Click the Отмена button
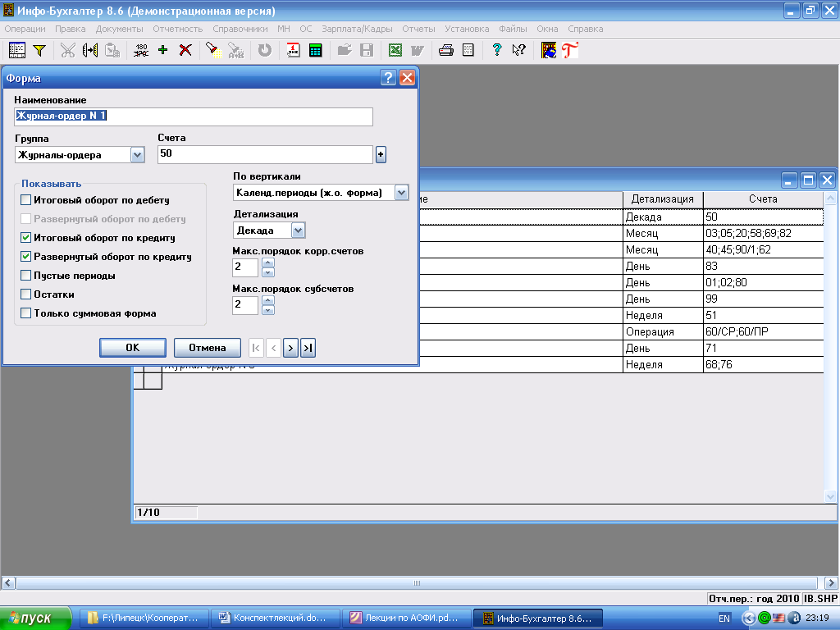 (208, 348)
